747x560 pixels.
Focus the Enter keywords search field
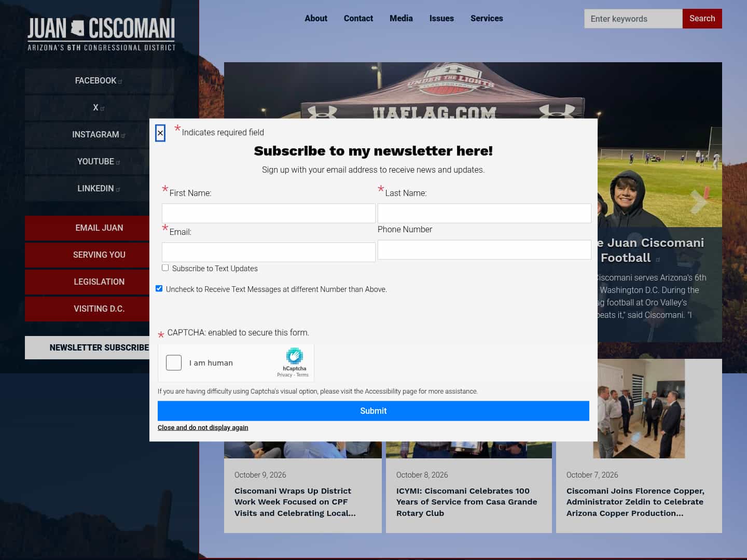pos(633,19)
